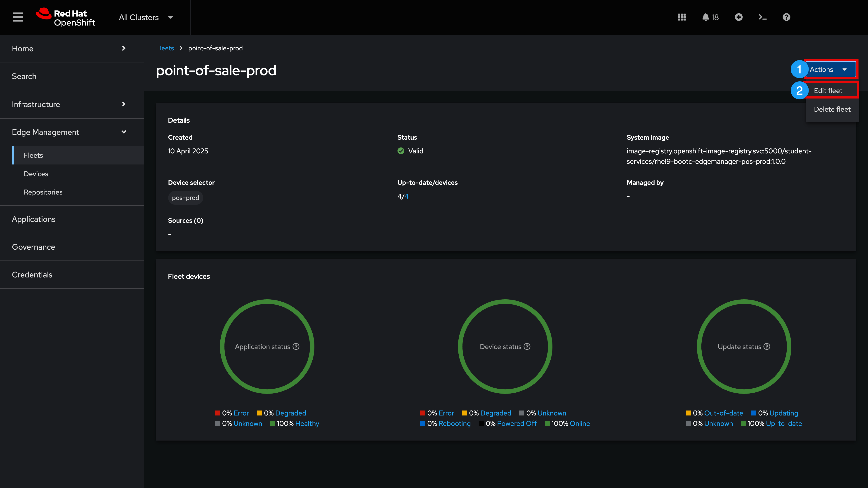Open the All Clusters dropdown
Screen dimensions: 868x488
click(146, 18)
